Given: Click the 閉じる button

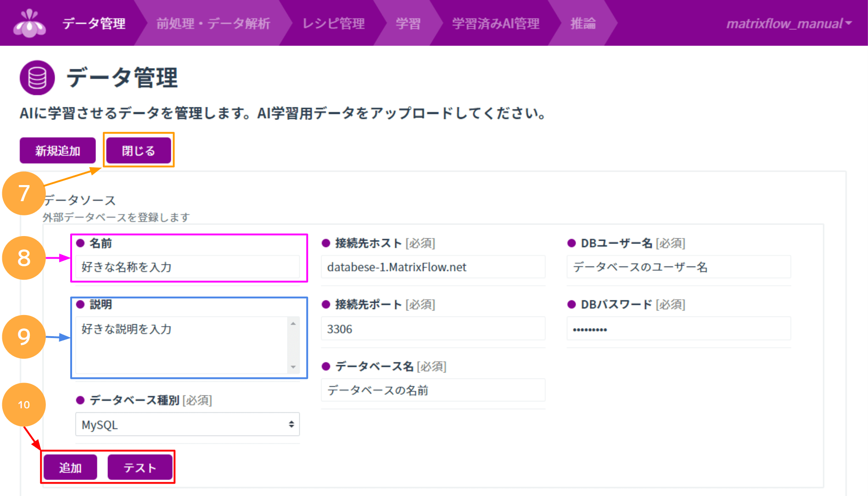Looking at the screenshot, I should point(139,151).
